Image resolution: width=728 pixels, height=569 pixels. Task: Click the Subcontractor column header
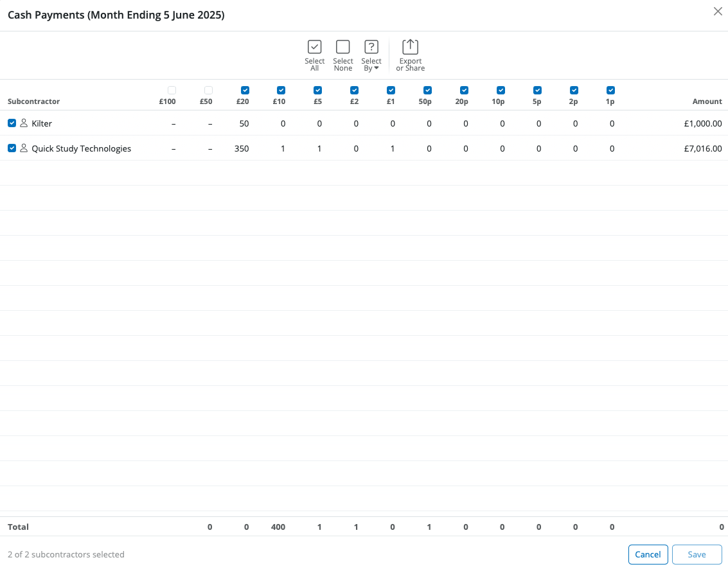[x=33, y=101]
